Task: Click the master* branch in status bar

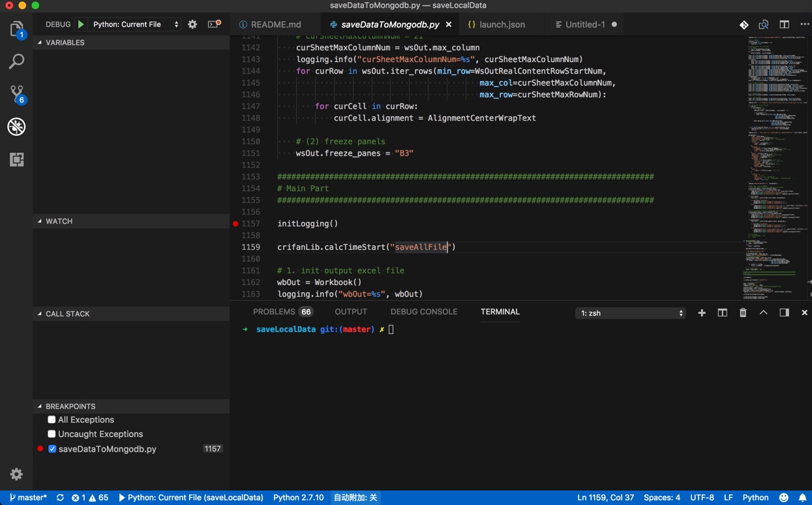Action: 28,497
